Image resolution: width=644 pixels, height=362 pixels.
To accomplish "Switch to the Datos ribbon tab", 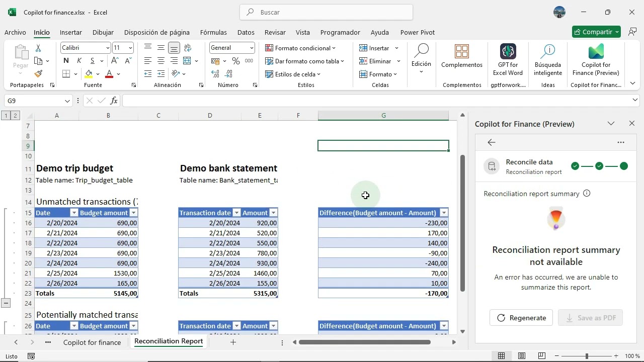I will (x=246, y=32).
